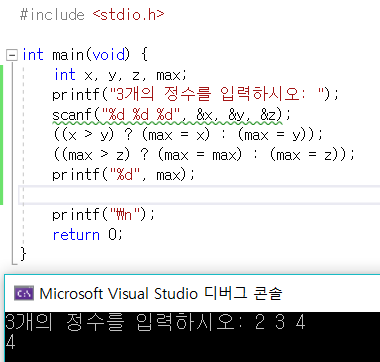Click the #include <stdio.h> line
Viewport: 380px width, 362px height.
[92, 15]
